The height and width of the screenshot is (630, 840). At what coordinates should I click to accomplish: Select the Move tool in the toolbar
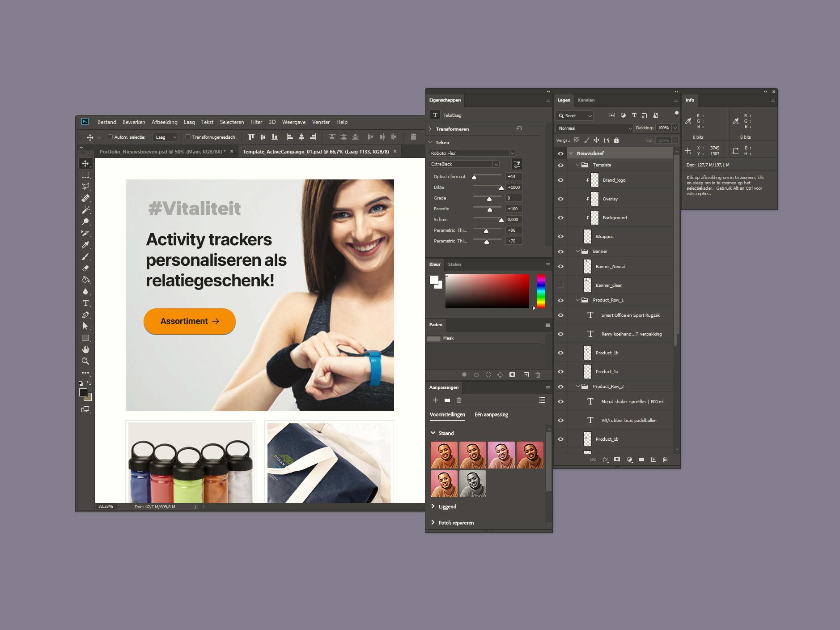(x=85, y=163)
